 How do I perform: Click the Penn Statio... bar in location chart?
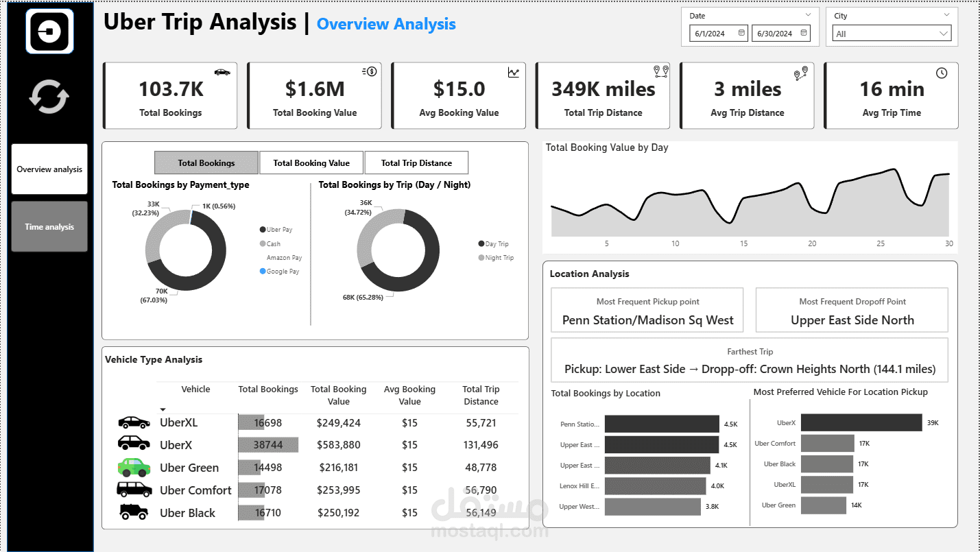pos(662,424)
